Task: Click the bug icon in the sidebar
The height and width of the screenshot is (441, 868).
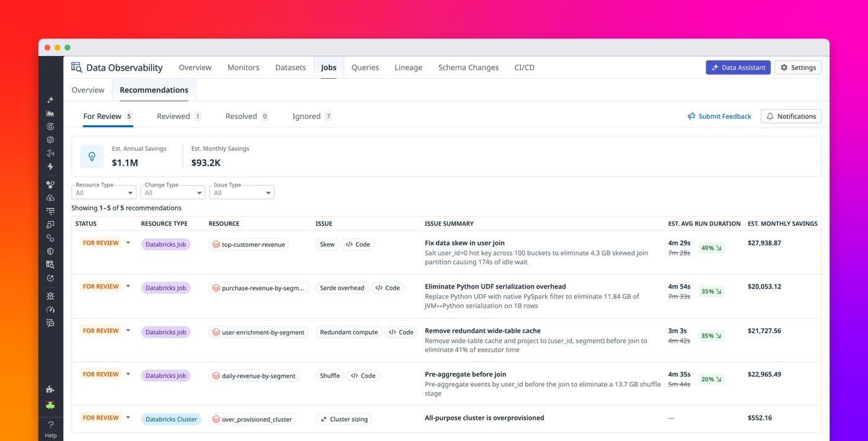Action: coord(50,296)
